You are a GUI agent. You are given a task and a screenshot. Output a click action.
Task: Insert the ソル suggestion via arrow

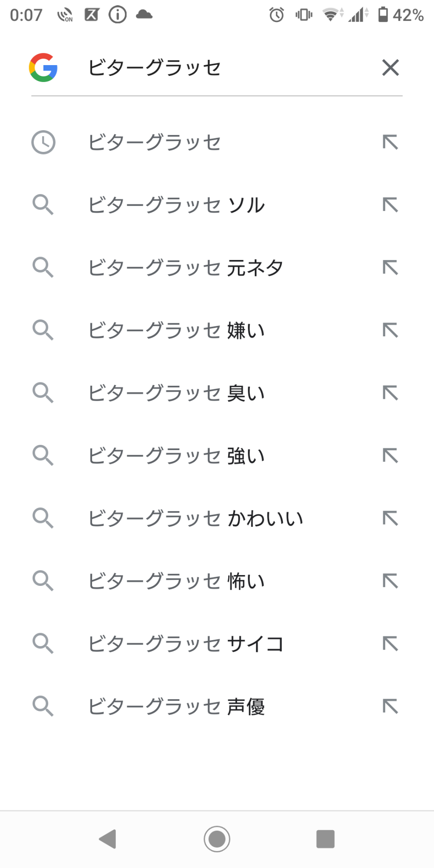pos(390,205)
